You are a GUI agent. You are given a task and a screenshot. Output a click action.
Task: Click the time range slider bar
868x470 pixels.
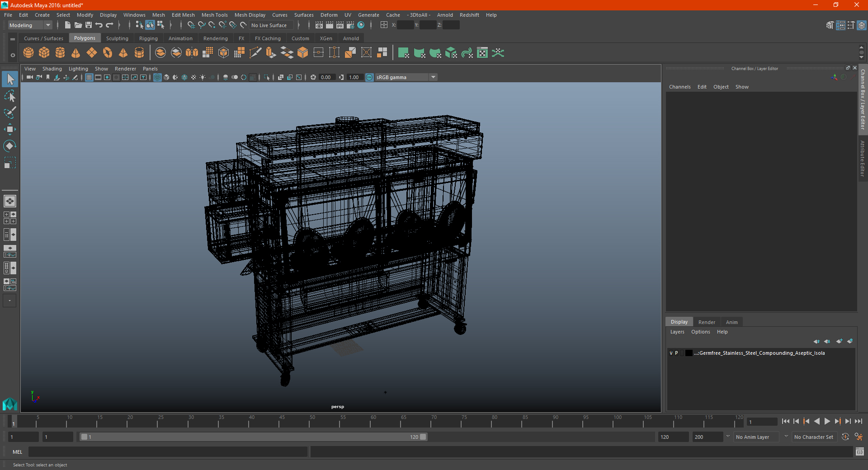(254, 437)
